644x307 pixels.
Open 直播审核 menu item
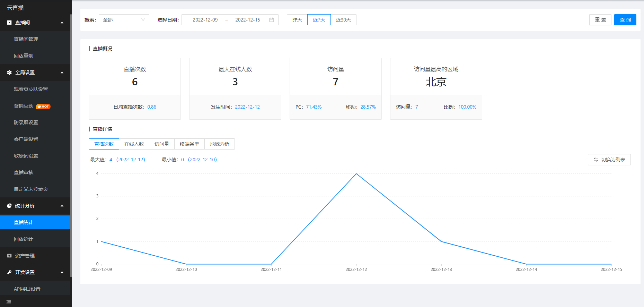pos(35,172)
